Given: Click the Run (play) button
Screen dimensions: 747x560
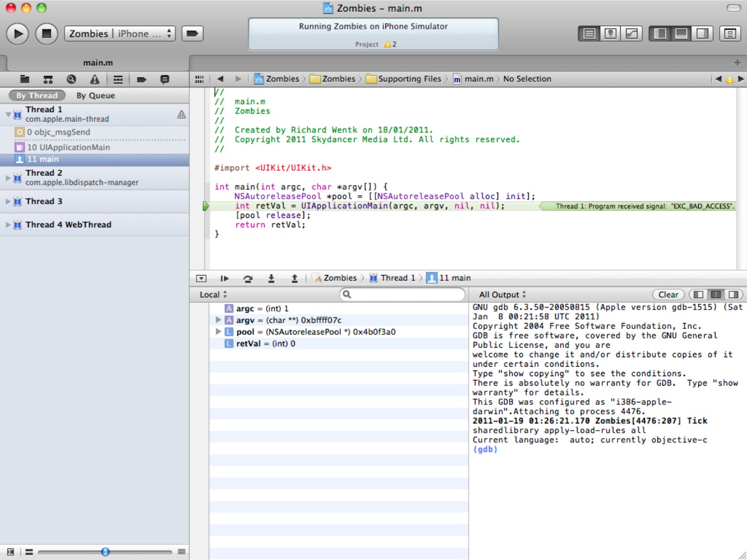Looking at the screenshot, I should pos(18,34).
